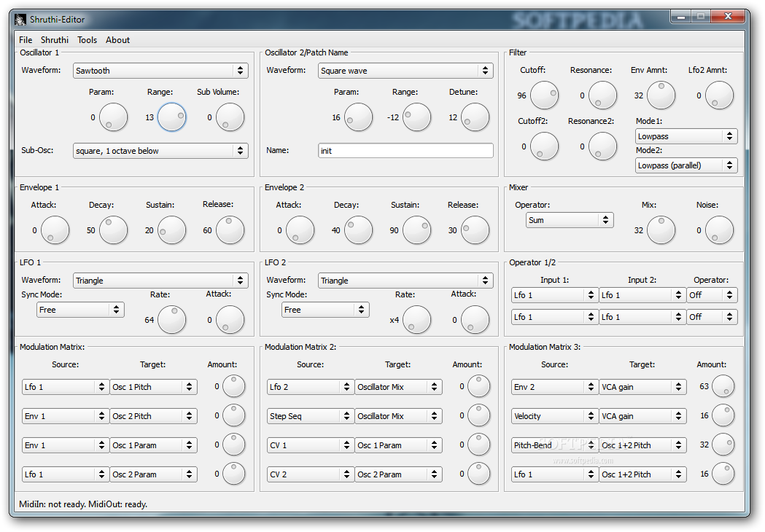Click the Oscillator 2 Range knob
This screenshot has height=532, width=765.
(416, 117)
